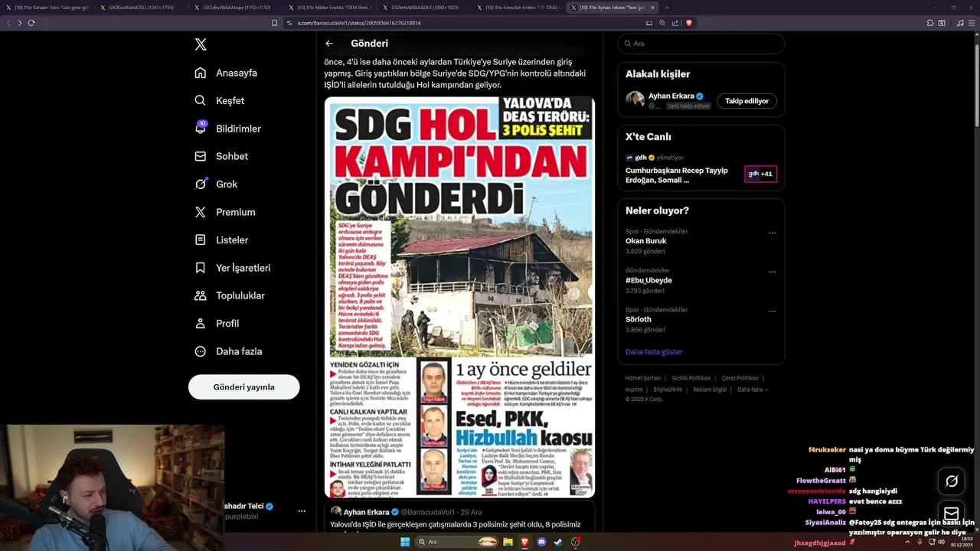Open Sohbet envelope icon
This screenshot has width=980, height=551.
coord(201,156)
